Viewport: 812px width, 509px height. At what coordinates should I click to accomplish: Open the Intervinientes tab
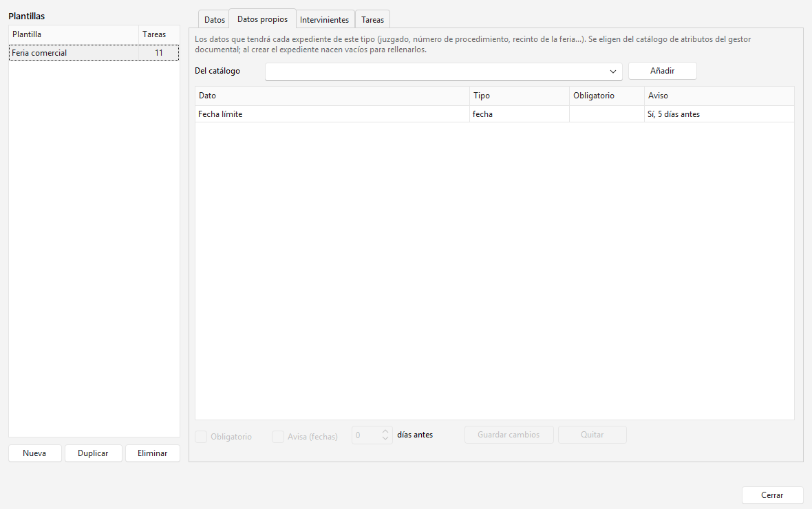[x=325, y=20]
